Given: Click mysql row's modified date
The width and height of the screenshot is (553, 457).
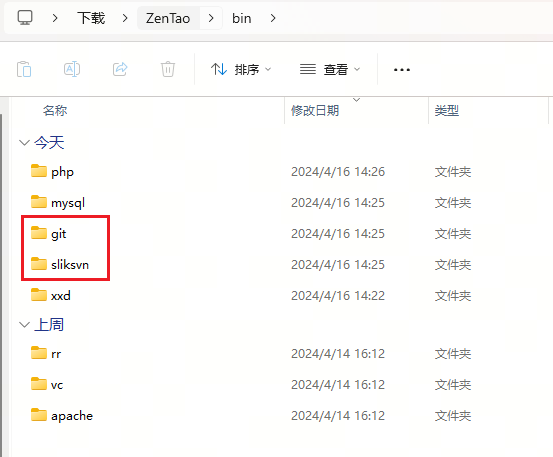Looking at the screenshot, I should tap(338, 203).
